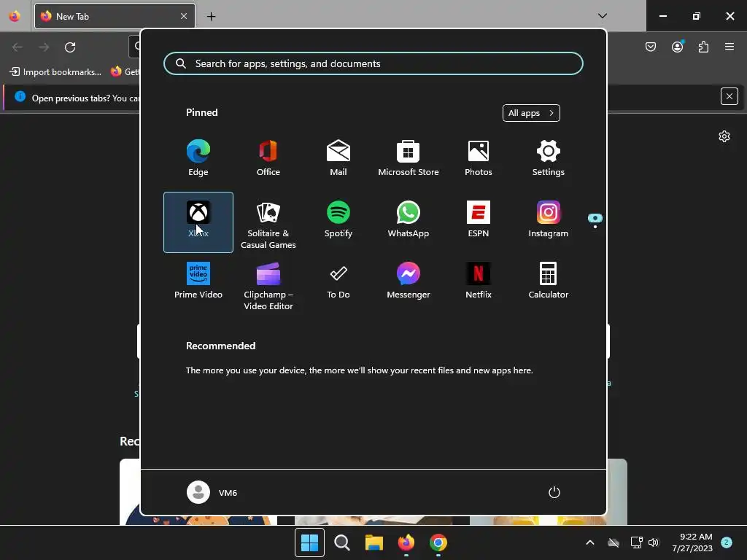Switch to Firefox on the taskbar
The width and height of the screenshot is (747, 560).
pyautogui.click(x=406, y=542)
